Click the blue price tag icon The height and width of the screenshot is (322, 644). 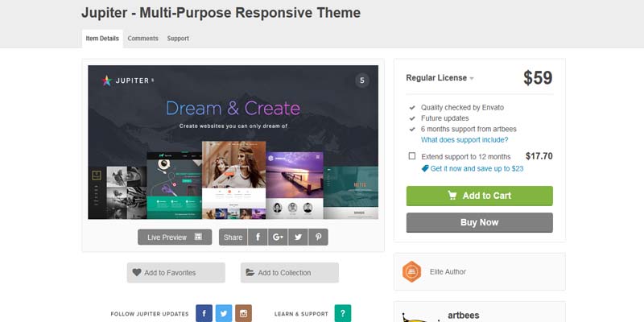point(425,168)
